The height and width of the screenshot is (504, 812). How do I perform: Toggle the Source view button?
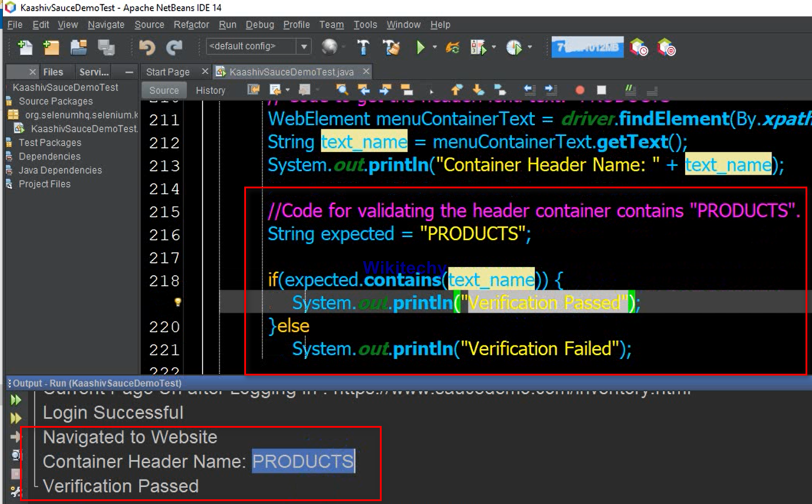(x=164, y=90)
